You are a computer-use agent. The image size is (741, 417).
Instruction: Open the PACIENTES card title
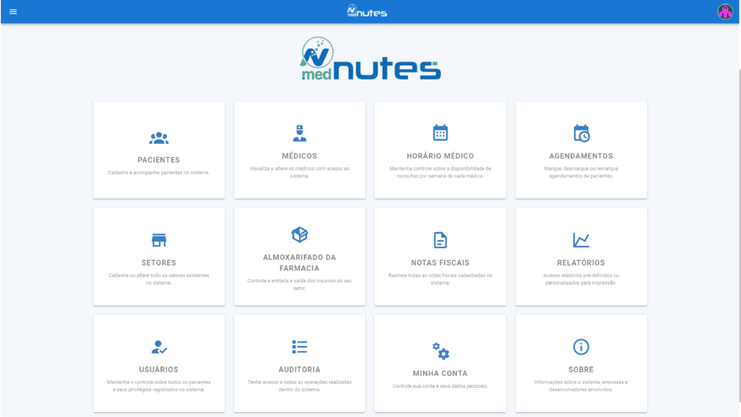coord(159,160)
